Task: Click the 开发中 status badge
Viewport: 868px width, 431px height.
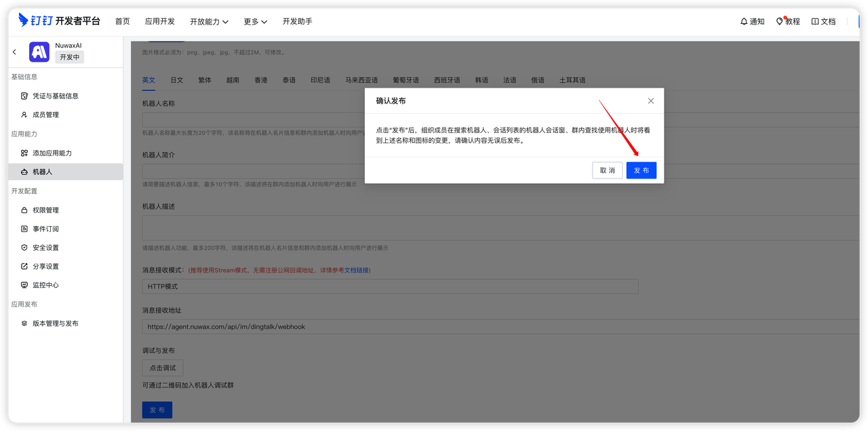Action: [70, 57]
